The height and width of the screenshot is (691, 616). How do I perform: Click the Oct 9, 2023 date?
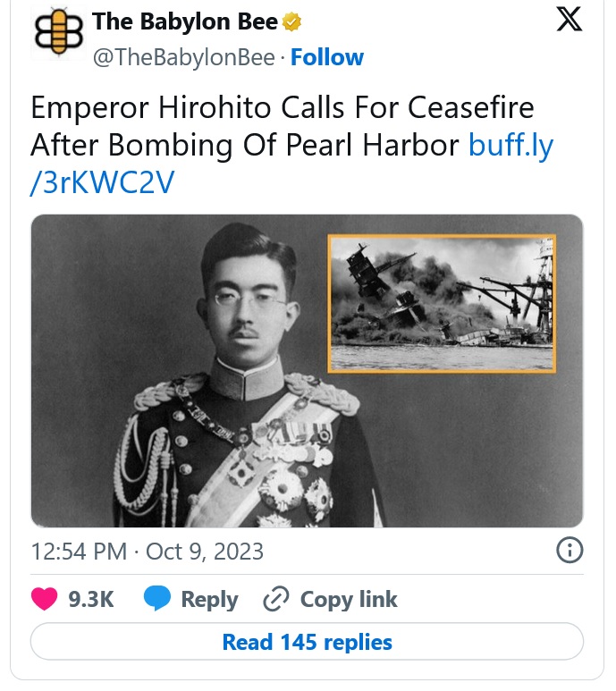tap(205, 551)
